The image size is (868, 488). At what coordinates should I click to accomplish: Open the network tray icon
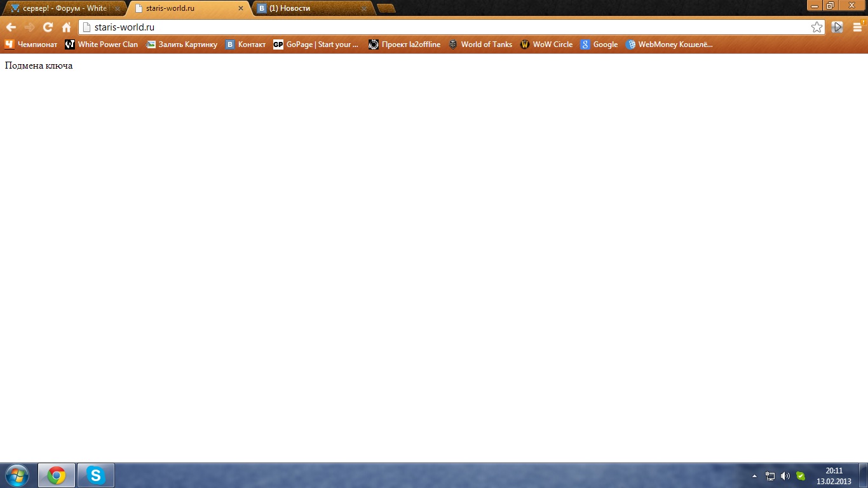(770, 475)
